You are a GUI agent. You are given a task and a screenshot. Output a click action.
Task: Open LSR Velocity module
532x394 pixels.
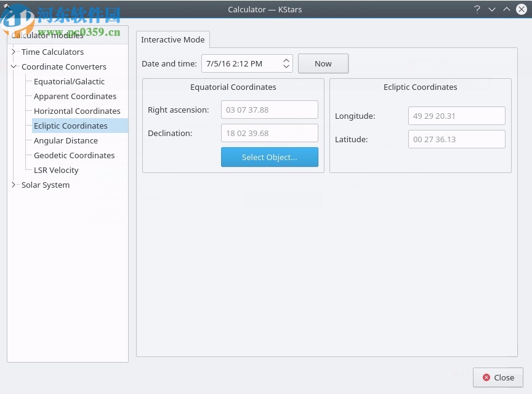coord(56,170)
